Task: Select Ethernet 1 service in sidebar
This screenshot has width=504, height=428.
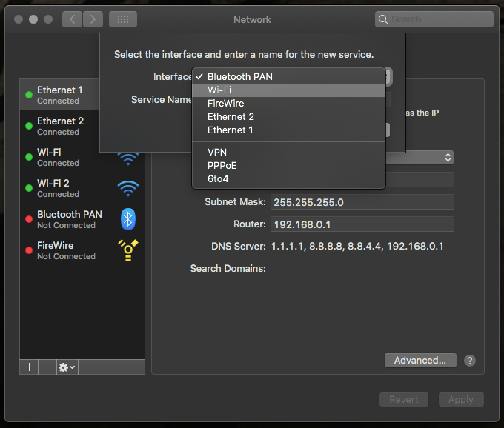Action: 60,95
